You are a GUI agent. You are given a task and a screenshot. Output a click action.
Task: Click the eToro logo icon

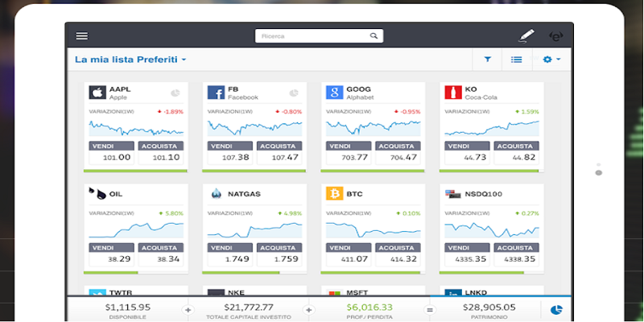coord(556,36)
